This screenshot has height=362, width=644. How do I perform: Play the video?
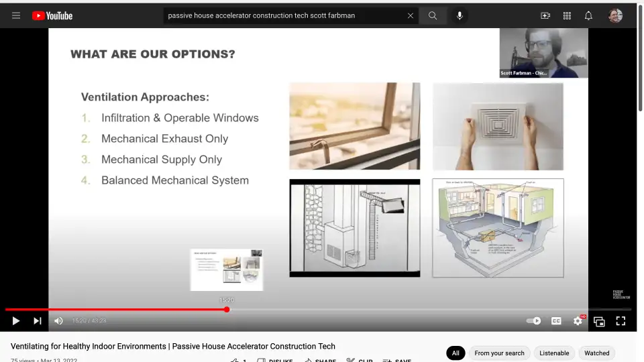click(x=16, y=321)
